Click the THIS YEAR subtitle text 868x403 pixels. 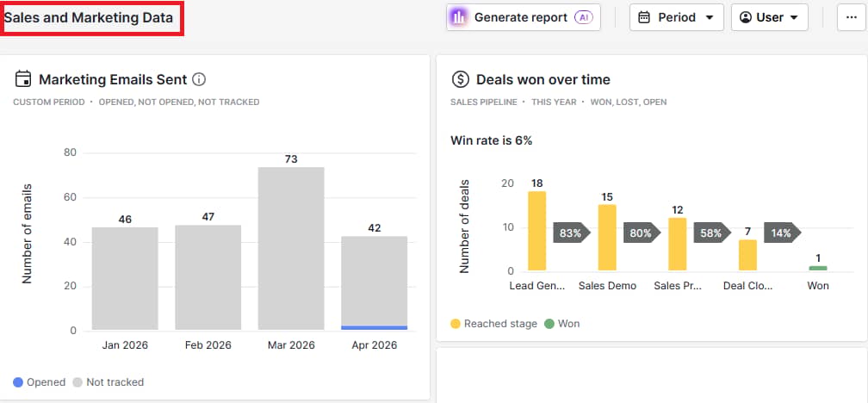(555, 102)
